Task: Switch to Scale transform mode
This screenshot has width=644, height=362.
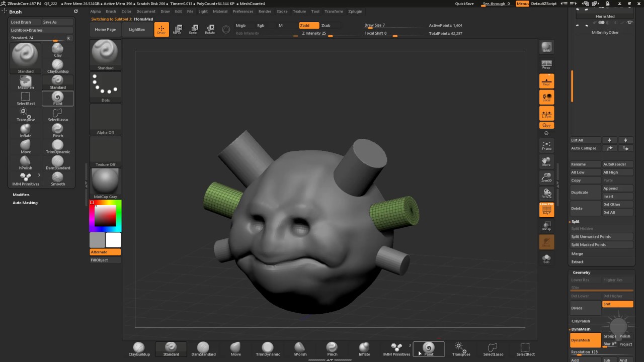Action: pos(193,30)
